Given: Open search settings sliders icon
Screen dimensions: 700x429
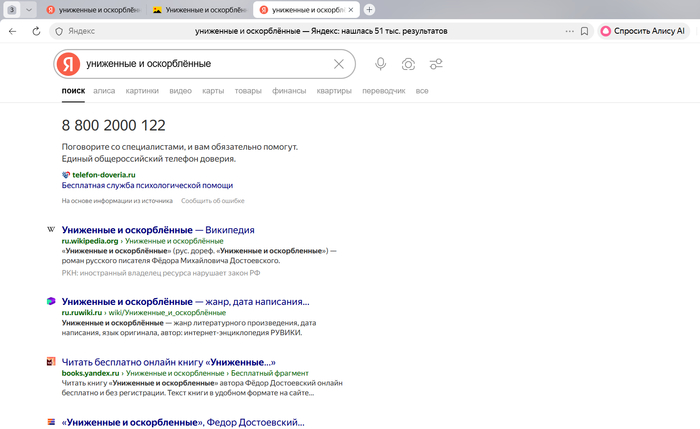Looking at the screenshot, I should pos(436,64).
